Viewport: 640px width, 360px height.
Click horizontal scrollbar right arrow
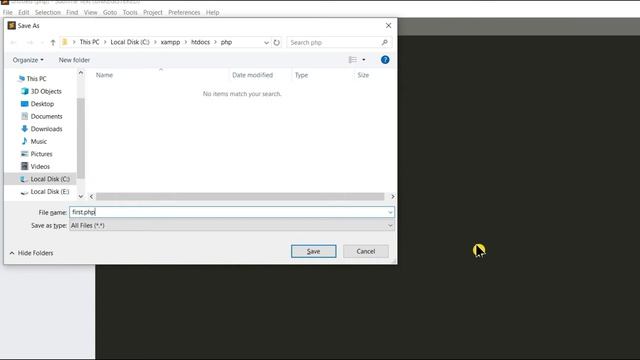coord(393,197)
